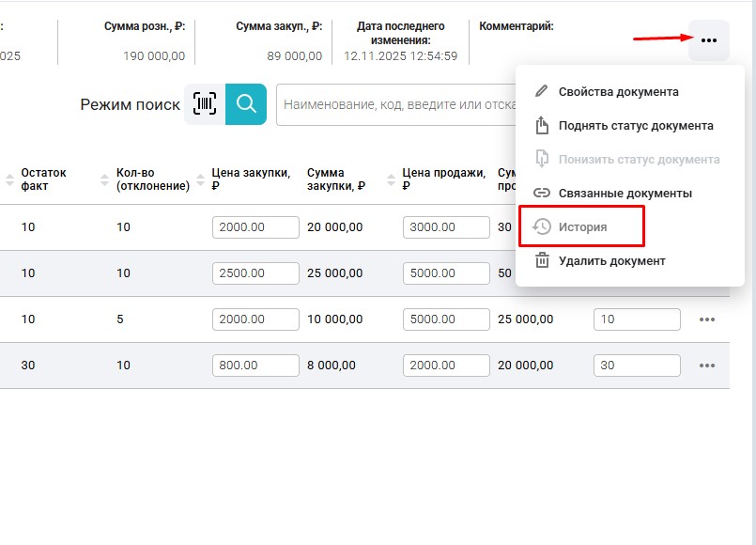The height and width of the screenshot is (545, 756).
Task: Click purchase price field showing 2500.00
Action: [255, 273]
